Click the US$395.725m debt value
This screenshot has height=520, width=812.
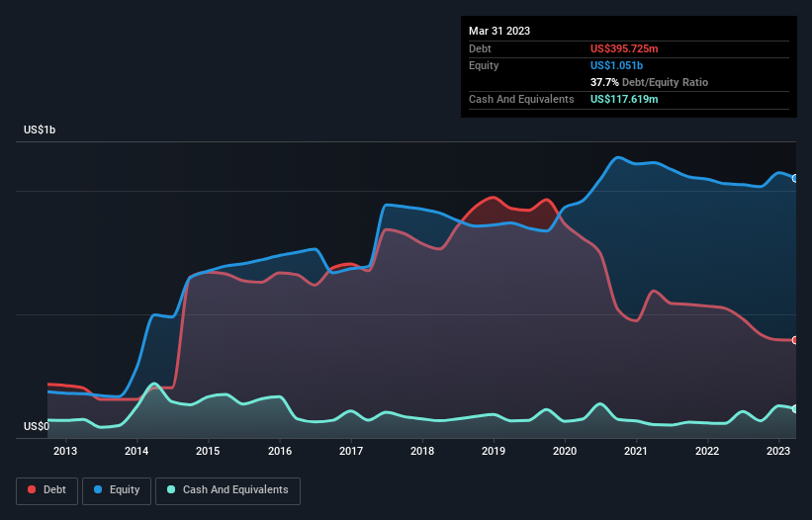point(624,48)
